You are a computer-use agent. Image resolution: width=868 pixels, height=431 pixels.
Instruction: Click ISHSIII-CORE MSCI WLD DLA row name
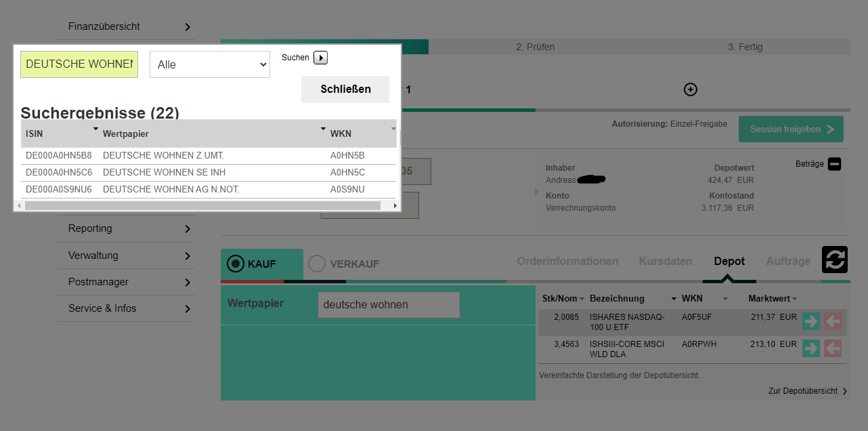(627, 349)
